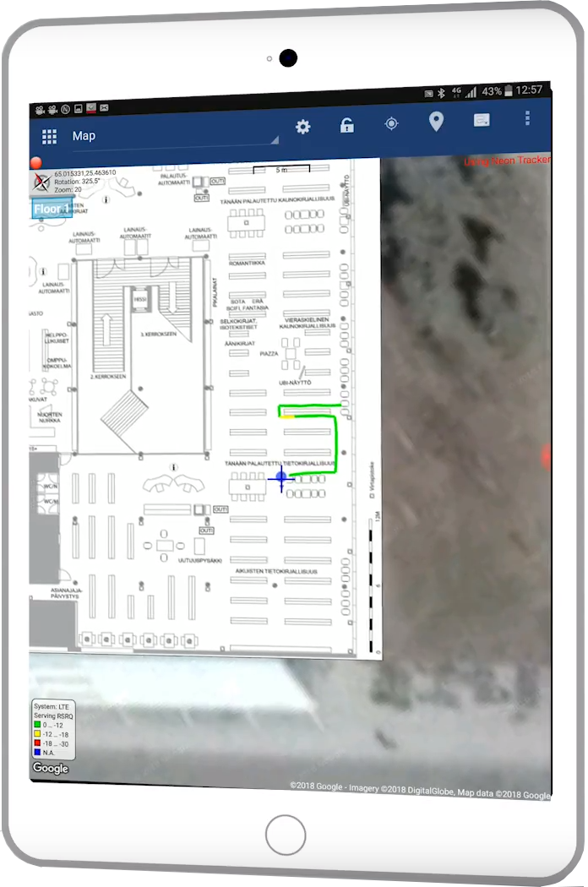Click the copyright imagery attribution text
Viewport: 588px width, 887px height.
(420, 790)
